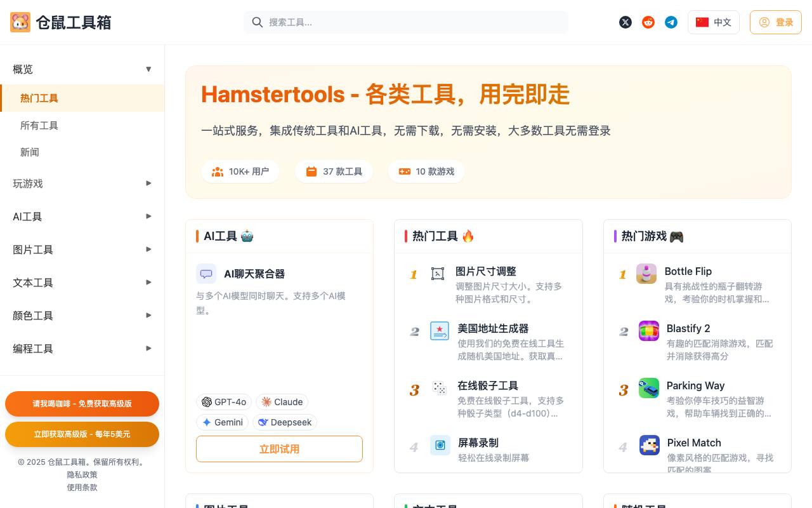The width and height of the screenshot is (812, 508).
Task: Open the 图片尺寸调整 tool title
Action: coord(486,271)
